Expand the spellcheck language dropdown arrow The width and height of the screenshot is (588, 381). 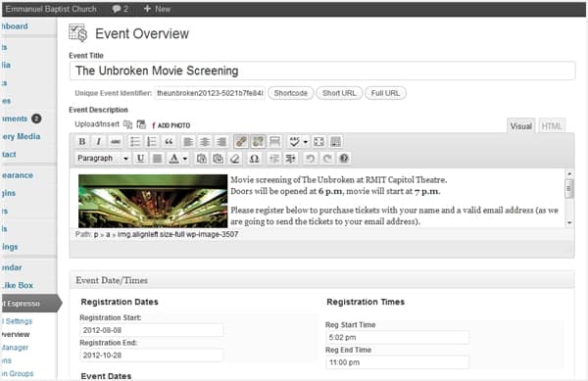[306, 142]
